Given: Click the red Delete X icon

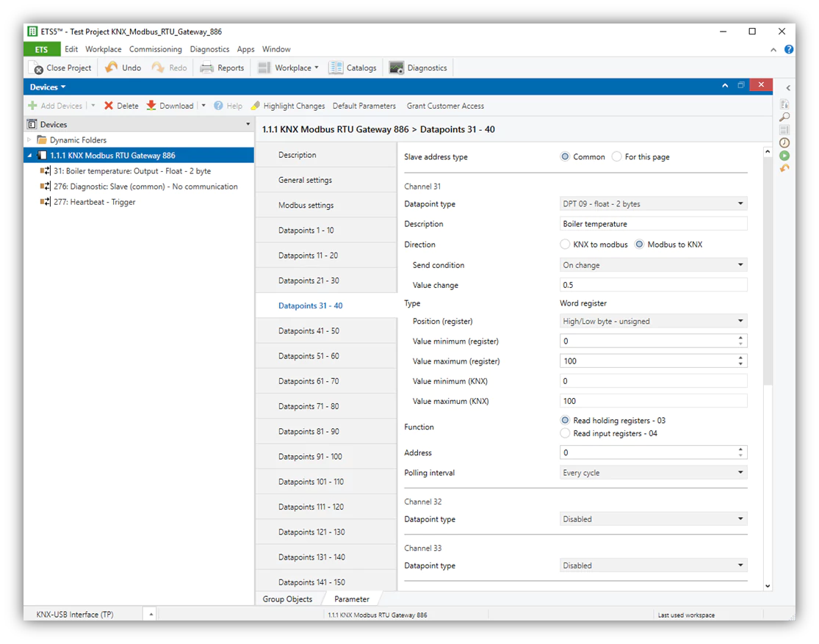Looking at the screenshot, I should point(109,106).
